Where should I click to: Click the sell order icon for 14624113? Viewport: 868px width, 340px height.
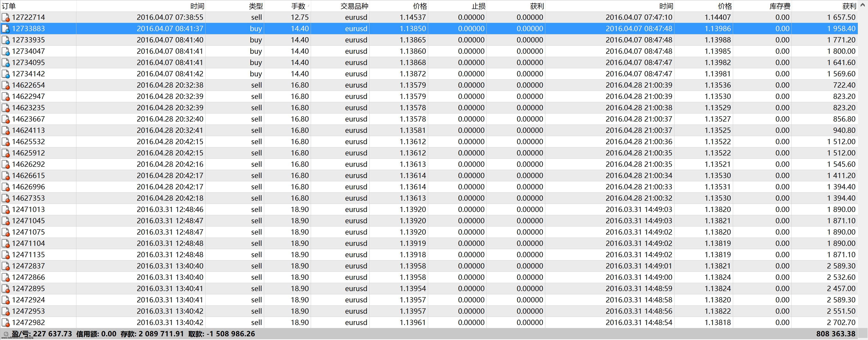tap(6, 130)
